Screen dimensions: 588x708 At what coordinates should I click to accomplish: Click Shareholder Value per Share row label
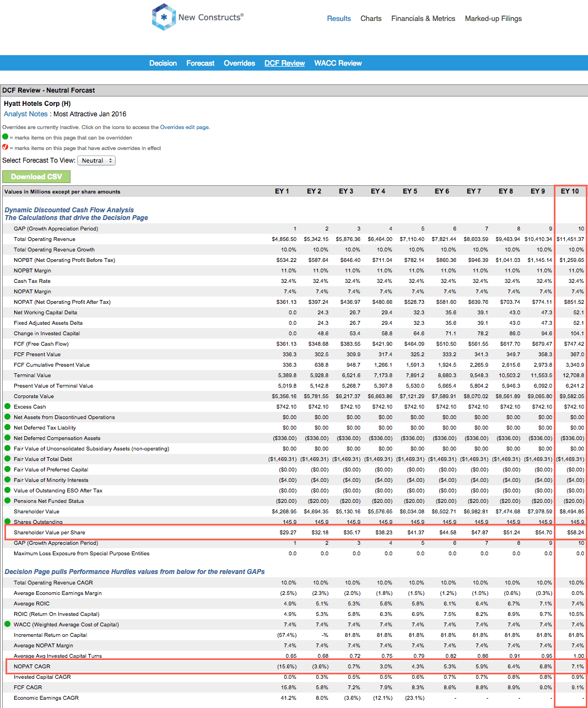(50, 532)
